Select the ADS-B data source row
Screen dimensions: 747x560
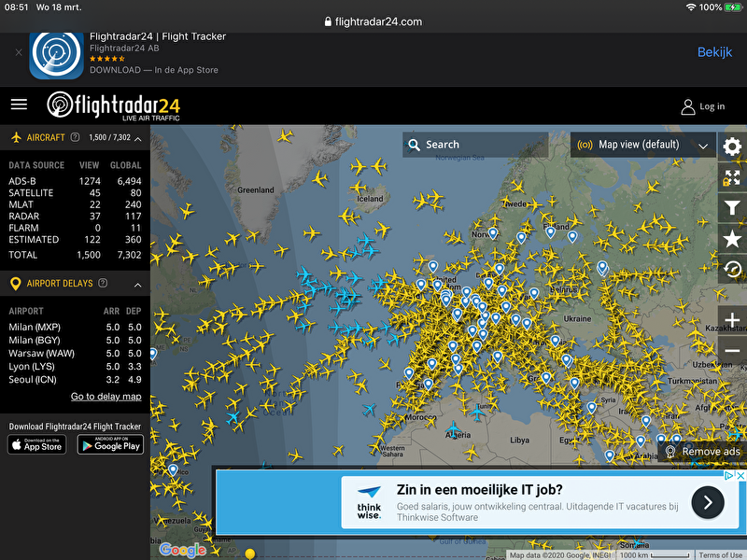pyautogui.click(x=75, y=181)
